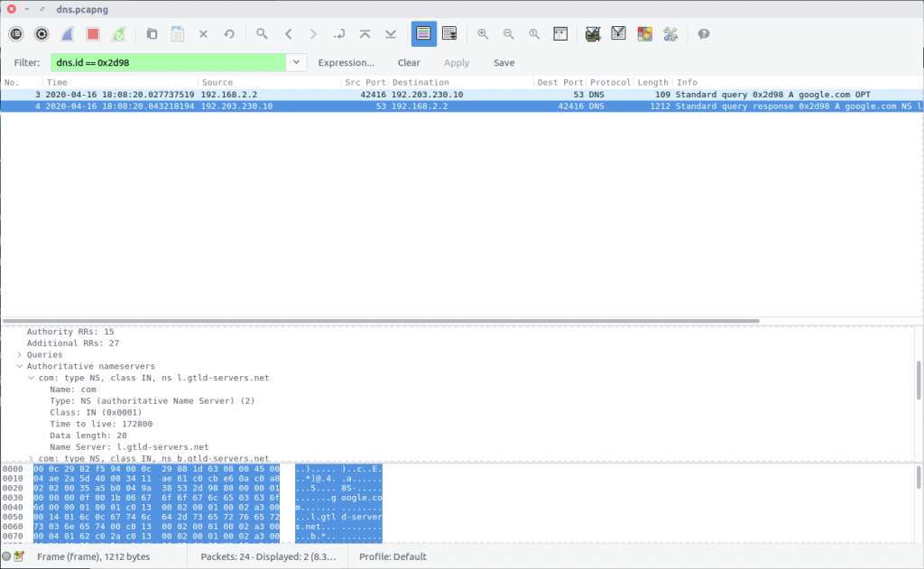Expand the Queries section

(x=20, y=354)
